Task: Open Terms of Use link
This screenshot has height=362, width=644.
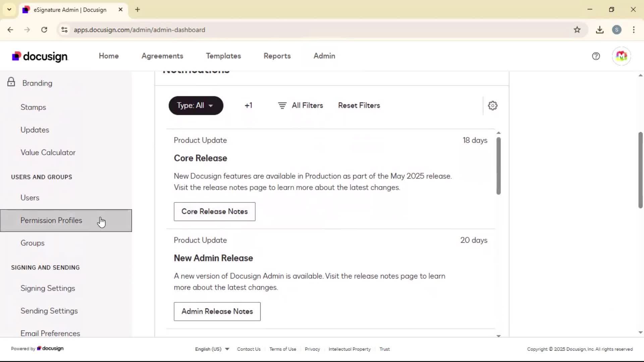Action: (x=283, y=349)
